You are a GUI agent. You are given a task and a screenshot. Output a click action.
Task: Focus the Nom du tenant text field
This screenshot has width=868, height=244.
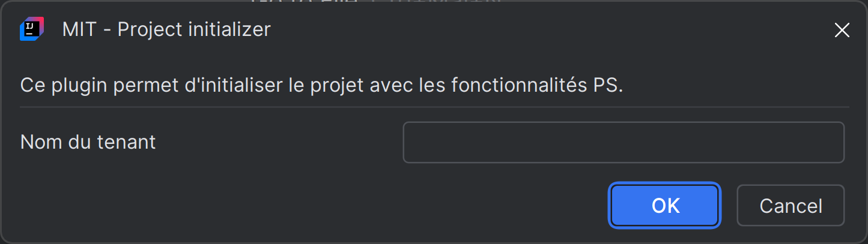pos(623,143)
